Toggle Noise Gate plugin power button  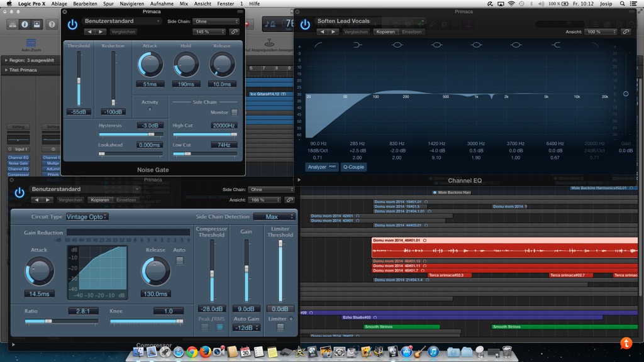[x=72, y=25]
